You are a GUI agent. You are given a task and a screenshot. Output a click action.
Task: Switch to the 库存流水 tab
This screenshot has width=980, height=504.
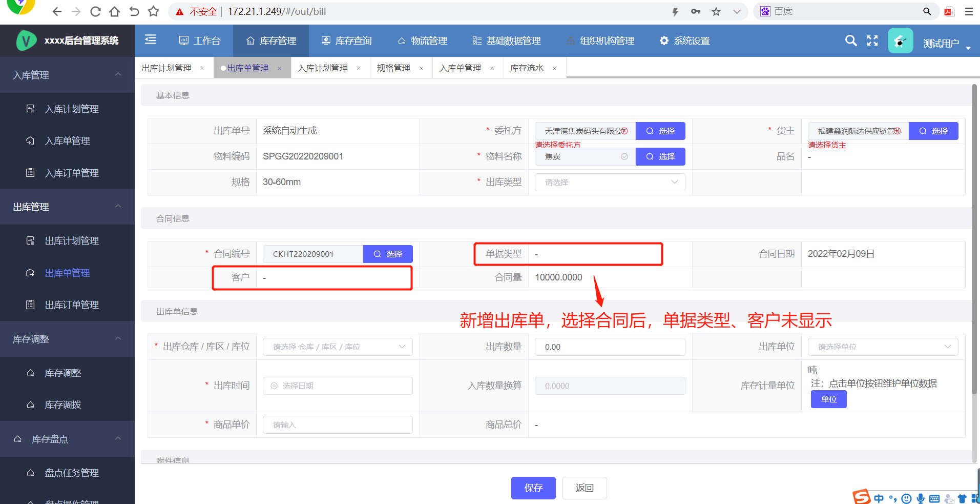tap(527, 68)
